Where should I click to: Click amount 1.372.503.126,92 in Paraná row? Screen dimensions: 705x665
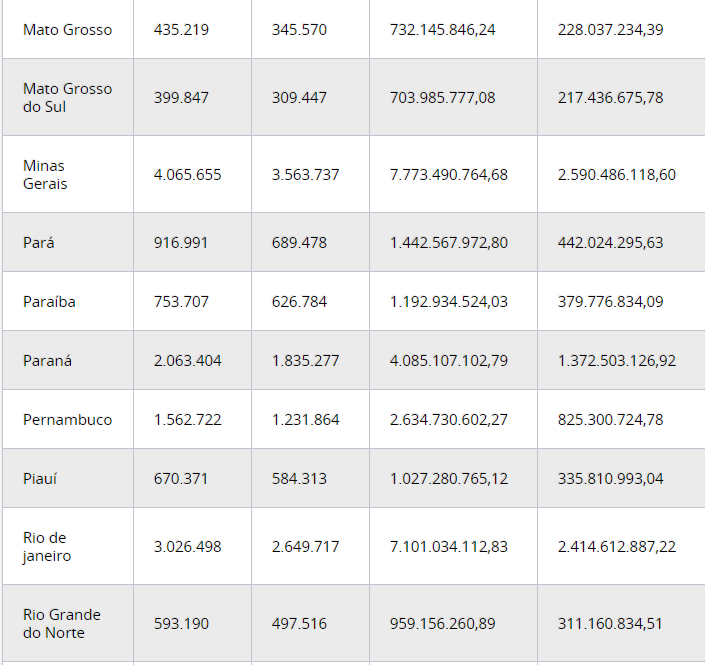(616, 361)
